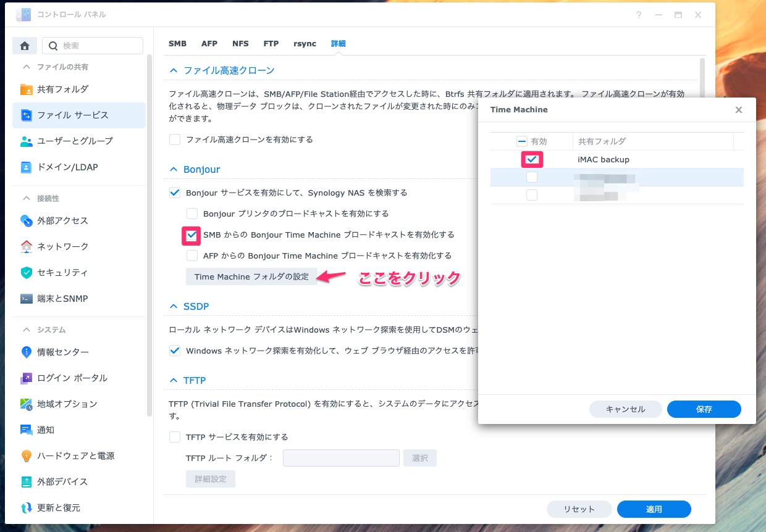Click the 端末とSNMP terminal icon

27,298
